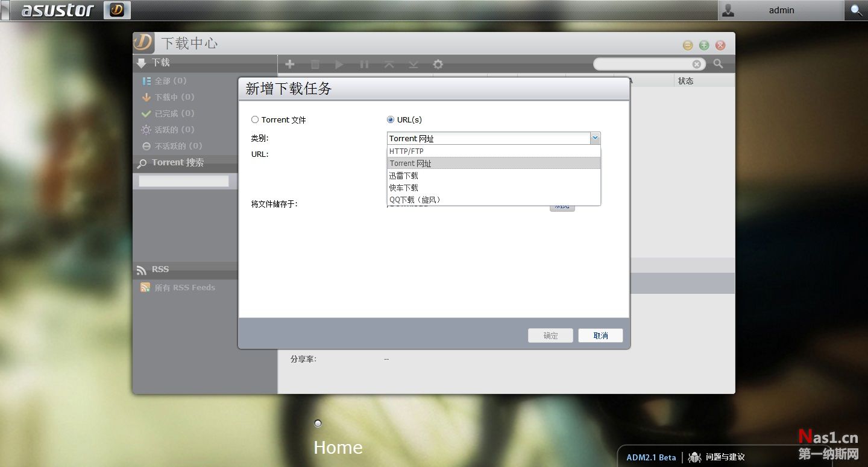
Task: Choose 迅雷下载 from the category list
Action: click(x=494, y=176)
